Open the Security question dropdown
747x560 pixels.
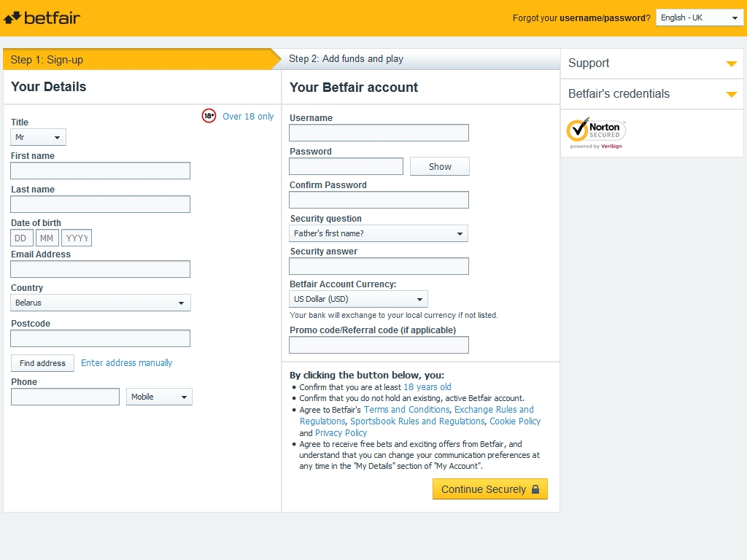[379, 233]
